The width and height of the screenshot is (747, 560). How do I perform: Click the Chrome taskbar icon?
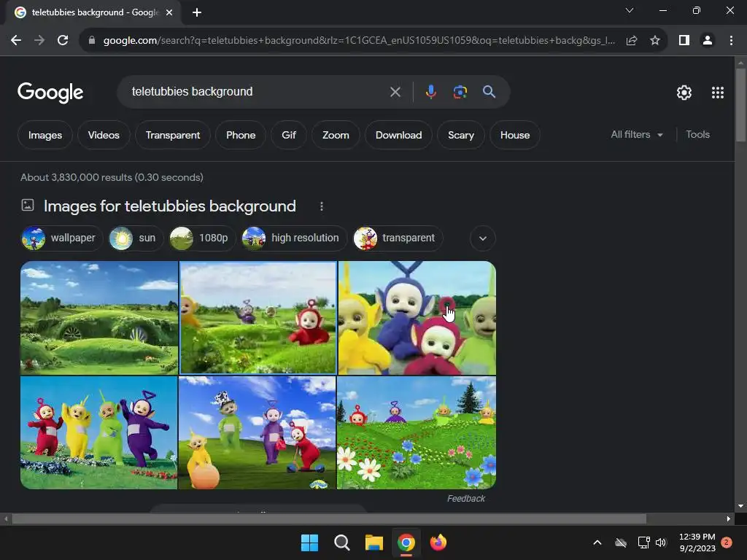[x=406, y=542]
